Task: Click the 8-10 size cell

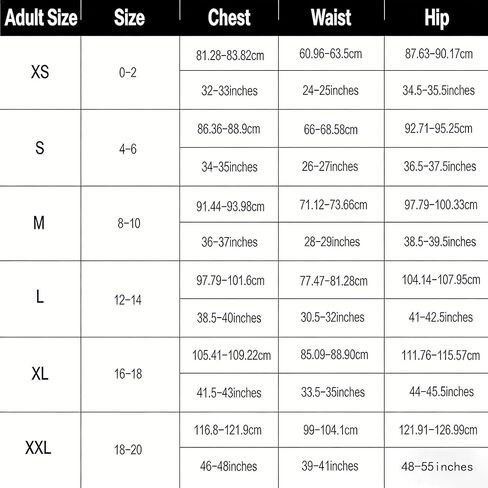Action: (x=129, y=223)
